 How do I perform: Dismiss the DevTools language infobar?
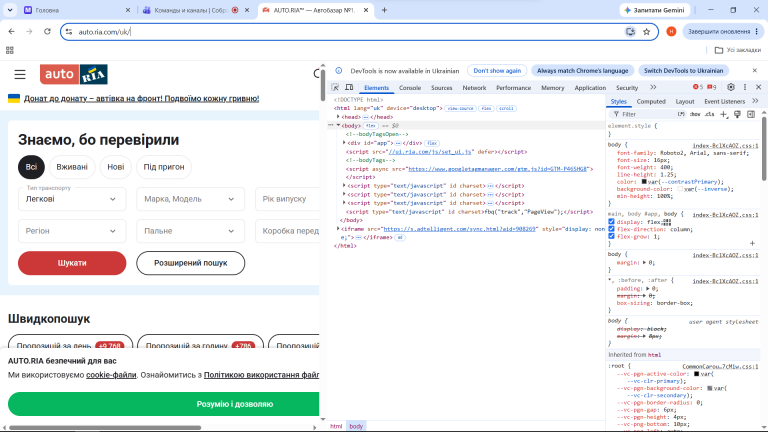[x=755, y=71]
